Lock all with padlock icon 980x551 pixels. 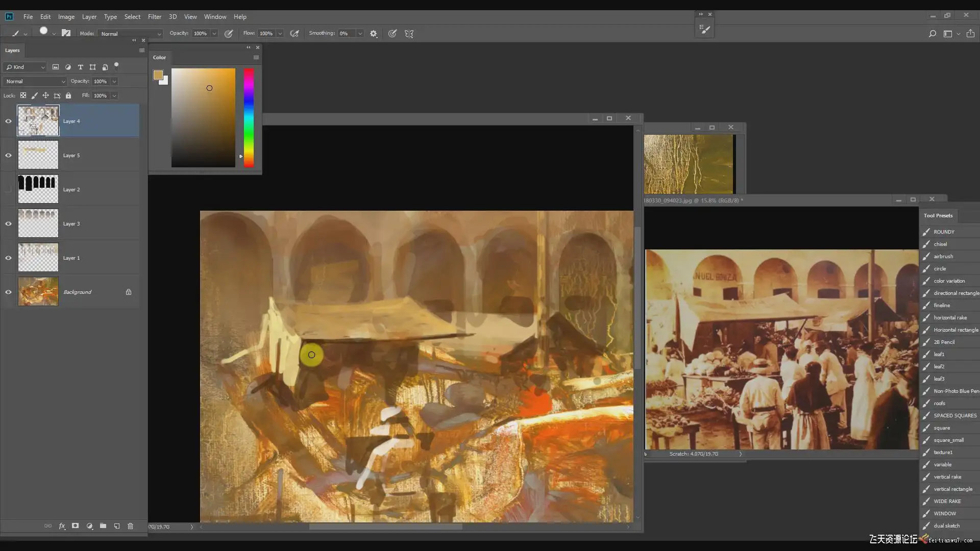68,95
